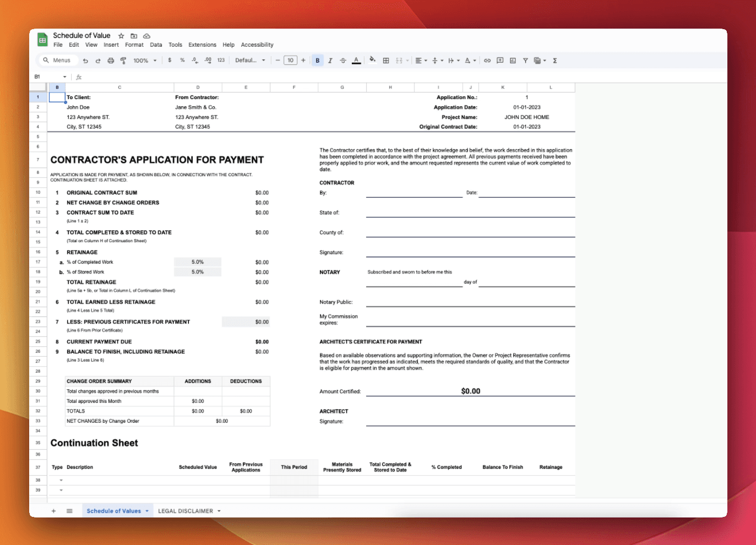Open the Insert menu
756x545 pixels.
point(111,45)
